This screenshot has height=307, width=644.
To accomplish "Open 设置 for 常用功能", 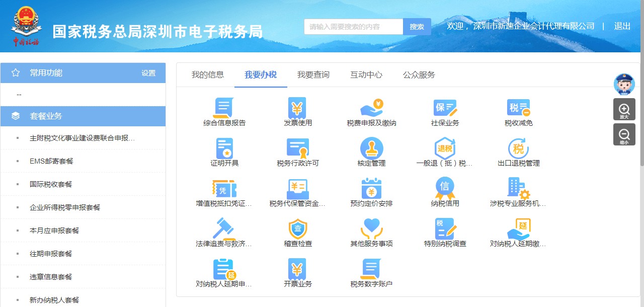I will tap(148, 73).
